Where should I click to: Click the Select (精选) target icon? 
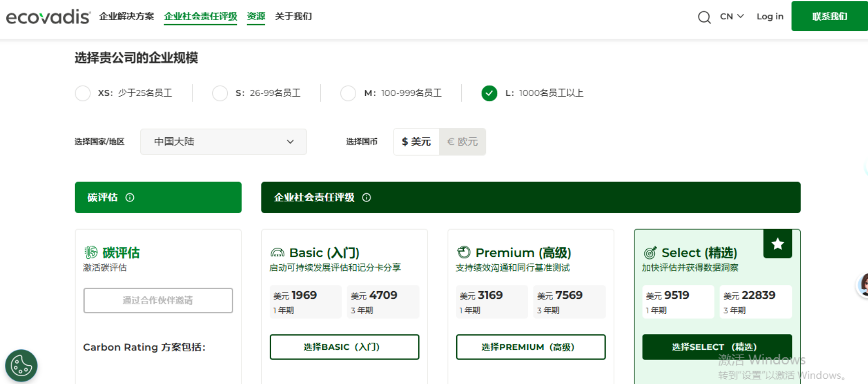[x=650, y=253]
